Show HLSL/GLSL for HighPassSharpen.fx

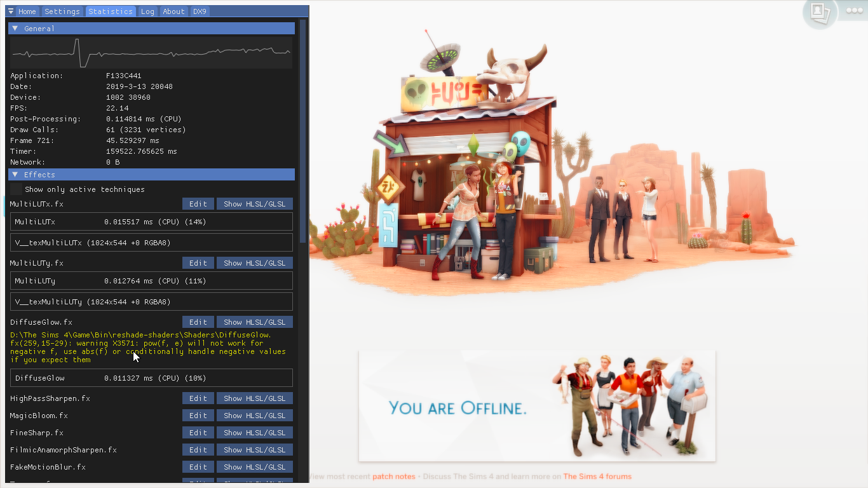pos(255,398)
